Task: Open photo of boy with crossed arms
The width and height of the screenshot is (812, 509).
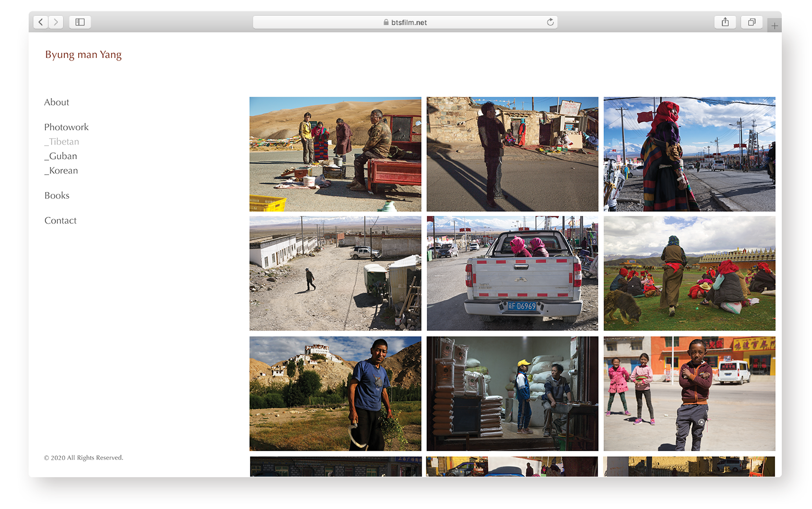Action: tap(690, 393)
